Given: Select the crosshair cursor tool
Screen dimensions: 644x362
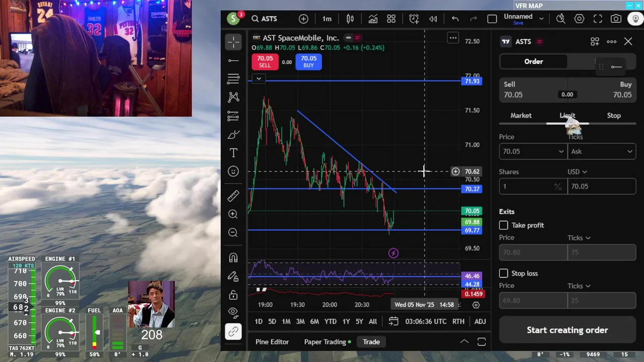Looking at the screenshot, I should tap(233, 42).
